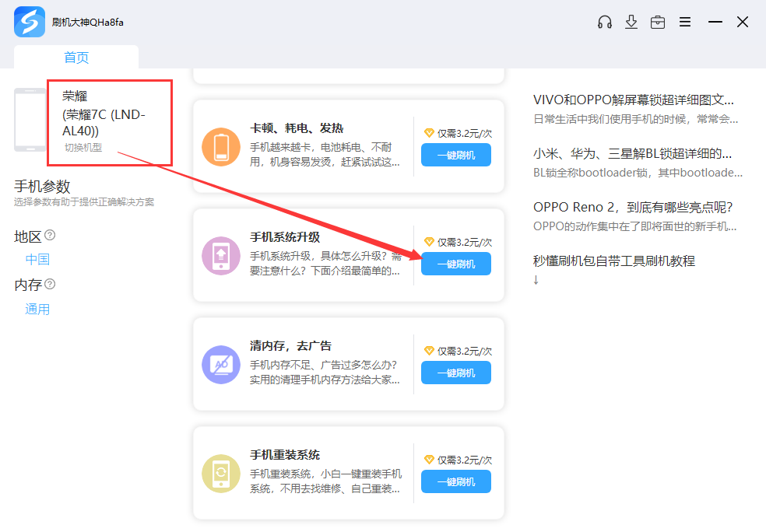
Task: Click the 日常生活中我们使用手机的时候 summary text
Action: [635, 119]
